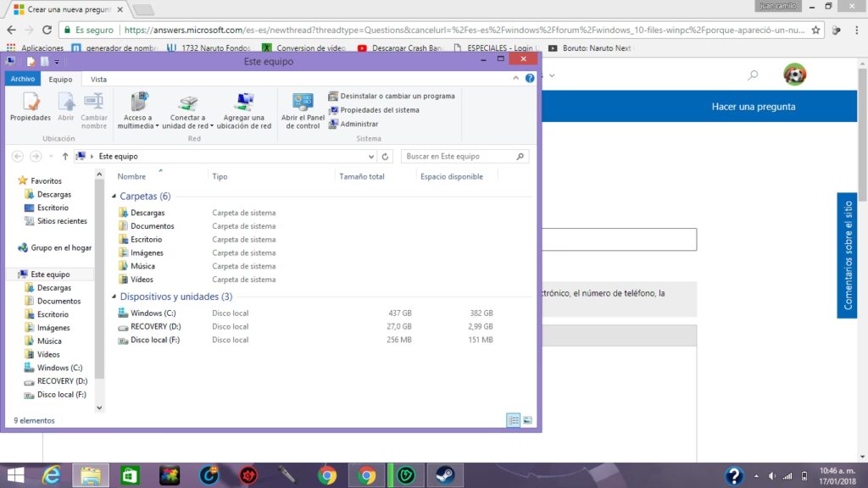Click the navigation pane vertical scrollbar
The width and height of the screenshot is (868, 488).
[99, 279]
